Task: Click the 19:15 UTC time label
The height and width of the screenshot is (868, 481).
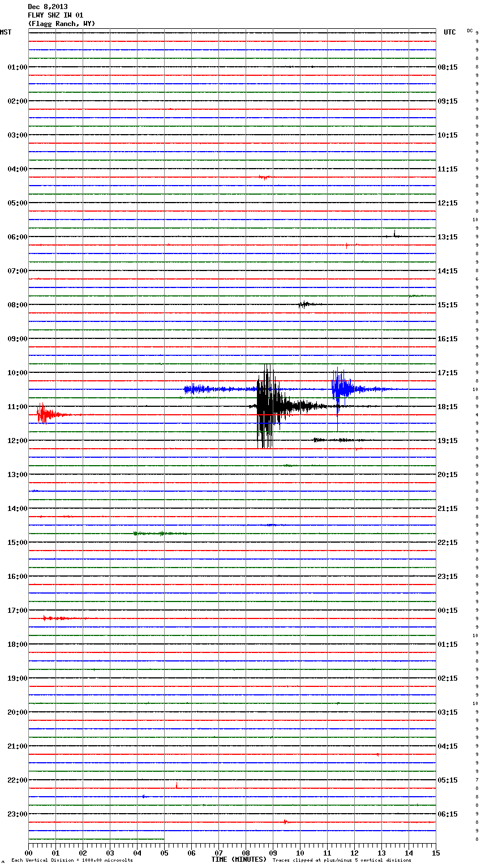Action: (x=448, y=441)
